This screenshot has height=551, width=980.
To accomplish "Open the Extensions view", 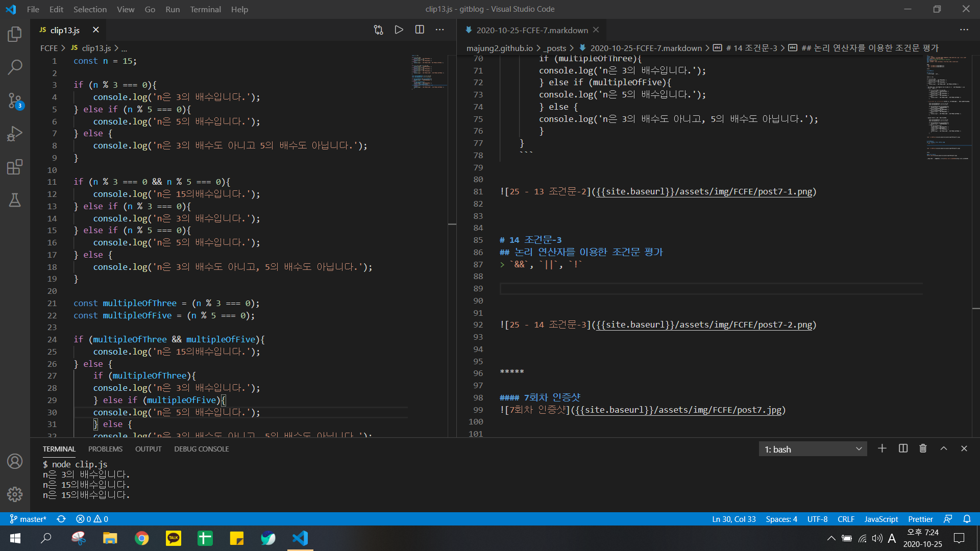I will 15,167.
